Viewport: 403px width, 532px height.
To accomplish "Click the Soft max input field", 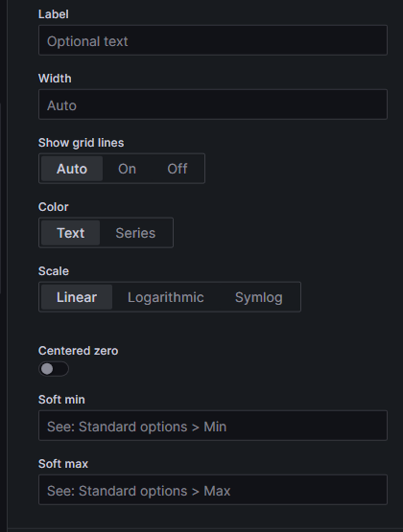I will tap(213, 490).
